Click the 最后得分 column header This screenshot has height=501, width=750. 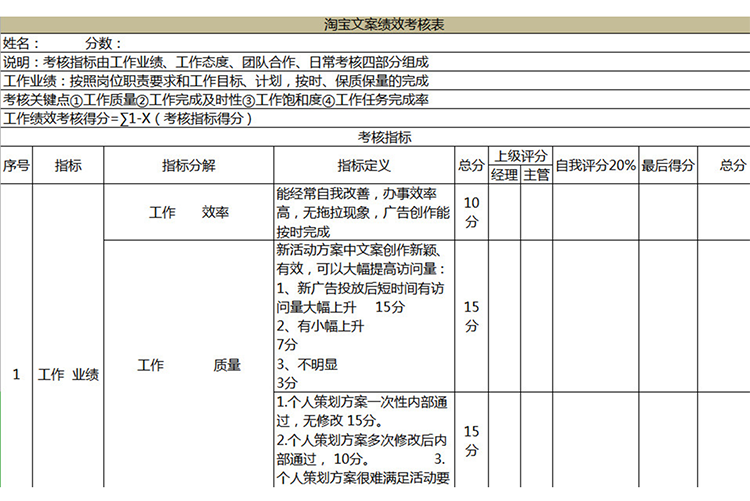[668, 166]
